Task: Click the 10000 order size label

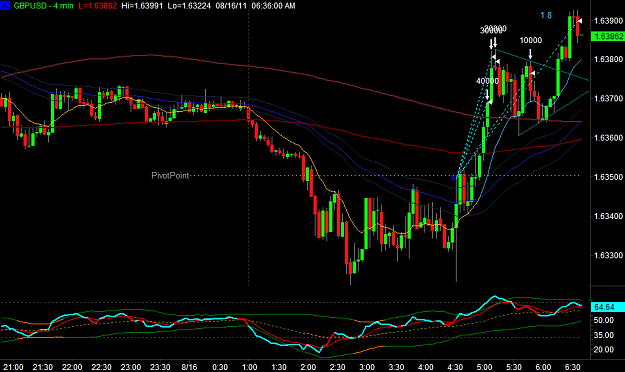Action: click(x=531, y=40)
